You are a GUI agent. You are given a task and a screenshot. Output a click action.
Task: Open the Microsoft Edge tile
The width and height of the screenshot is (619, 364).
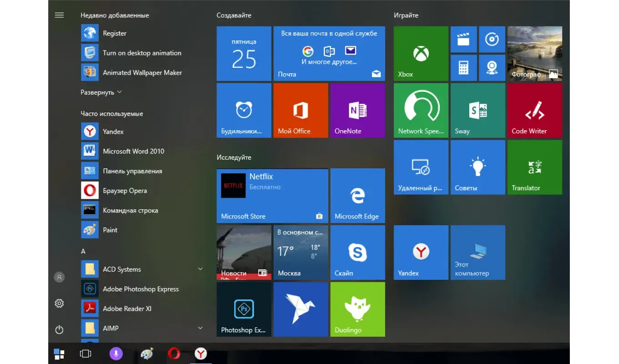click(357, 196)
